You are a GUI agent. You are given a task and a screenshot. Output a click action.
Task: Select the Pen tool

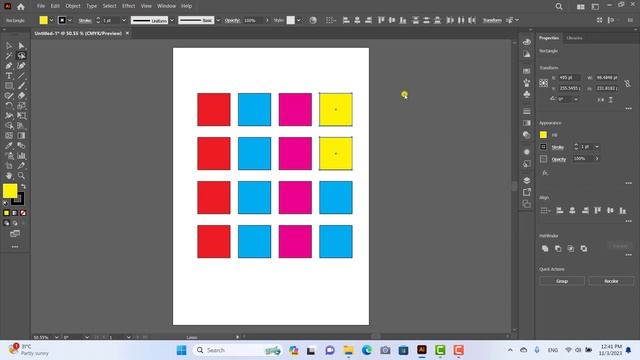click(x=9, y=66)
